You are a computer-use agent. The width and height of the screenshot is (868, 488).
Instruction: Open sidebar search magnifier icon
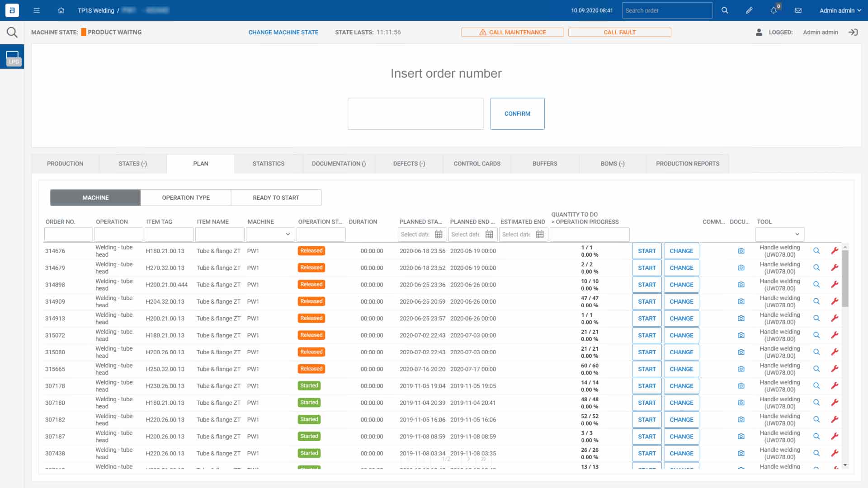(12, 32)
